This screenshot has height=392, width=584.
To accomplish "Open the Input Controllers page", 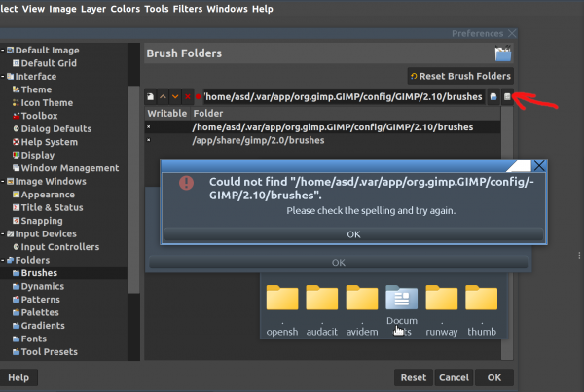I will [60, 247].
